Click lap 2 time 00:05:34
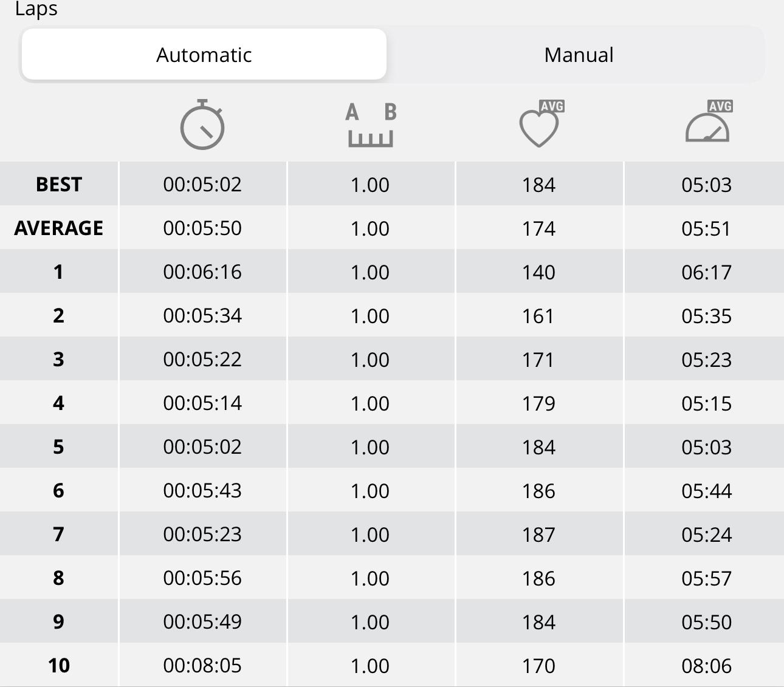The height and width of the screenshot is (687, 784). click(202, 315)
